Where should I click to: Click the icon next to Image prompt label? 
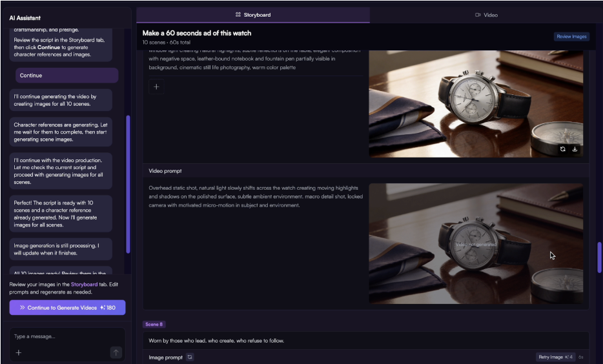point(190,357)
